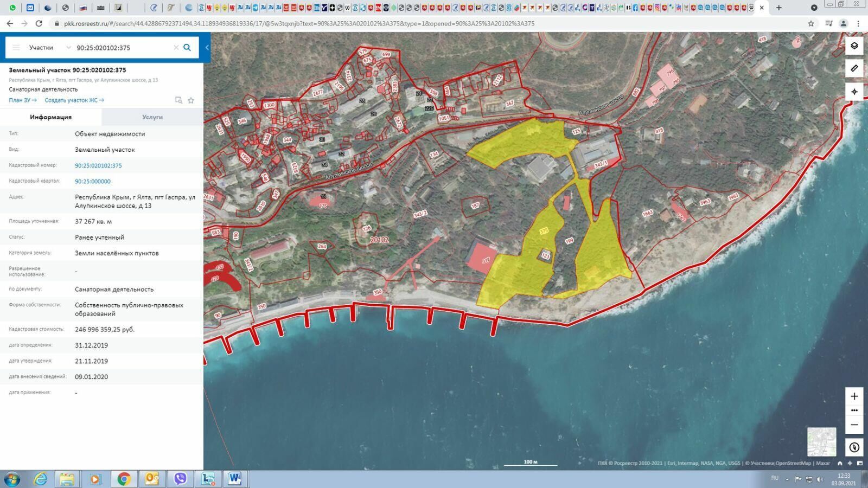Viewport: 868px width, 488px height.
Task: Open Chrome three-dots menu
Action: [x=858, y=23]
